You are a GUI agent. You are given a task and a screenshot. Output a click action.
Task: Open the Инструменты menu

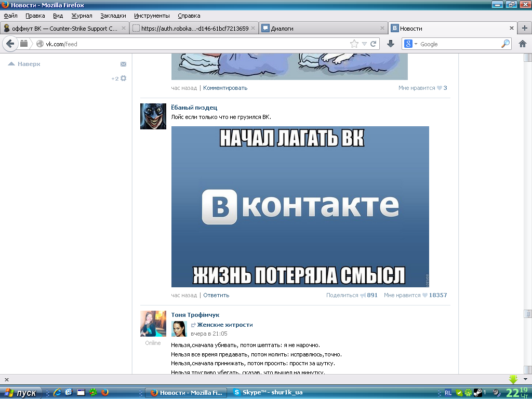pyautogui.click(x=152, y=16)
